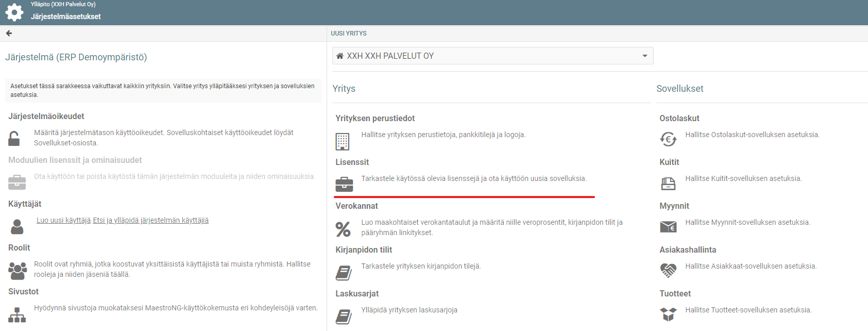This screenshot has height=331, width=868.
Task: Click the open padlock Järjestelmäoikeudet icon
Action: (x=14, y=138)
